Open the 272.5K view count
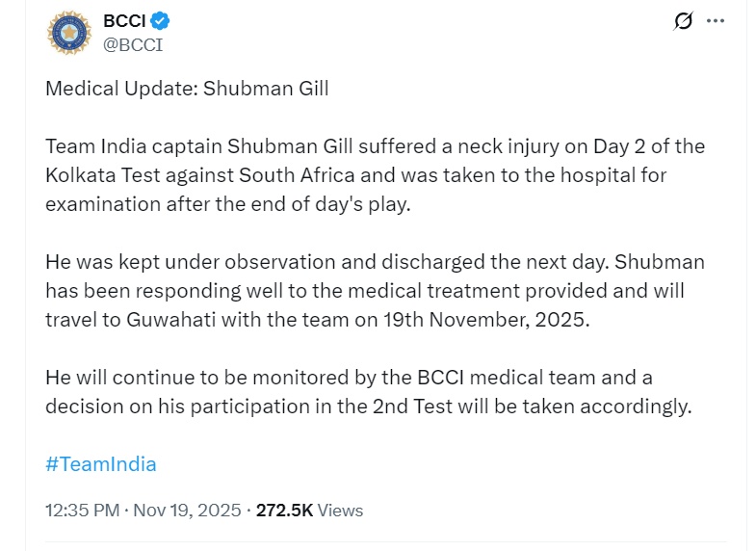The width and height of the screenshot is (756, 551). (x=284, y=511)
